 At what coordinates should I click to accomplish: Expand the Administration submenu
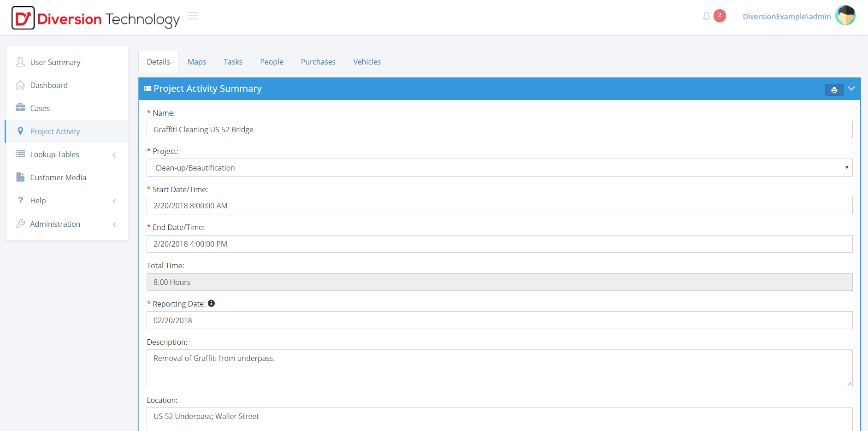click(x=55, y=224)
